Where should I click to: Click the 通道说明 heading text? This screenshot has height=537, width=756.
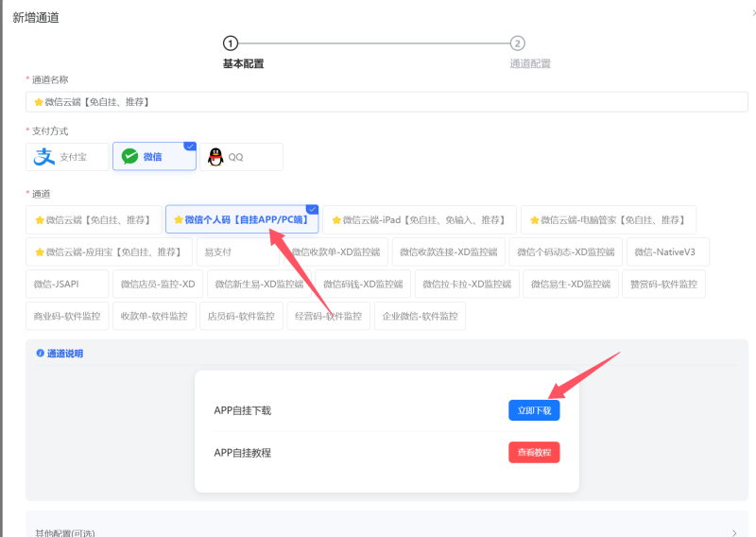coord(65,354)
